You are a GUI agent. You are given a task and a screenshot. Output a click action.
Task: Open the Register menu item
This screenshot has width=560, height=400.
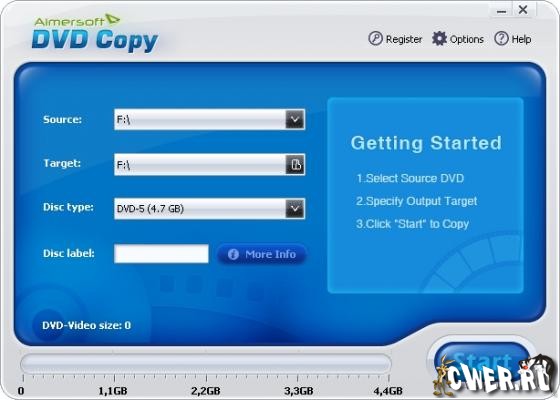point(395,39)
